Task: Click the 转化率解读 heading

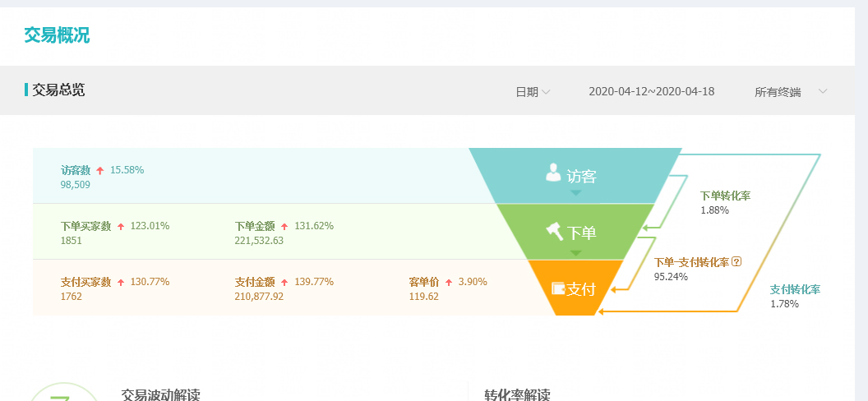Action: coord(517,395)
